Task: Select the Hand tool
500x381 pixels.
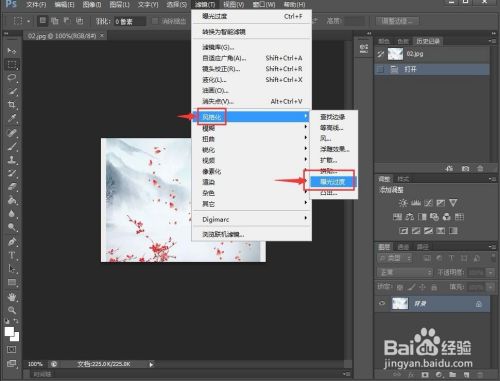Action: coord(12,297)
